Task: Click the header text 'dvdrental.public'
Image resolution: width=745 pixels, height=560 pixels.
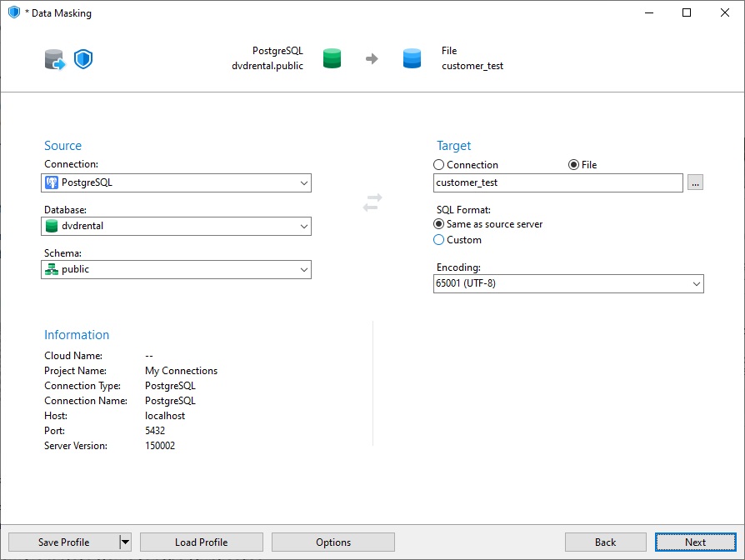Action: click(267, 66)
